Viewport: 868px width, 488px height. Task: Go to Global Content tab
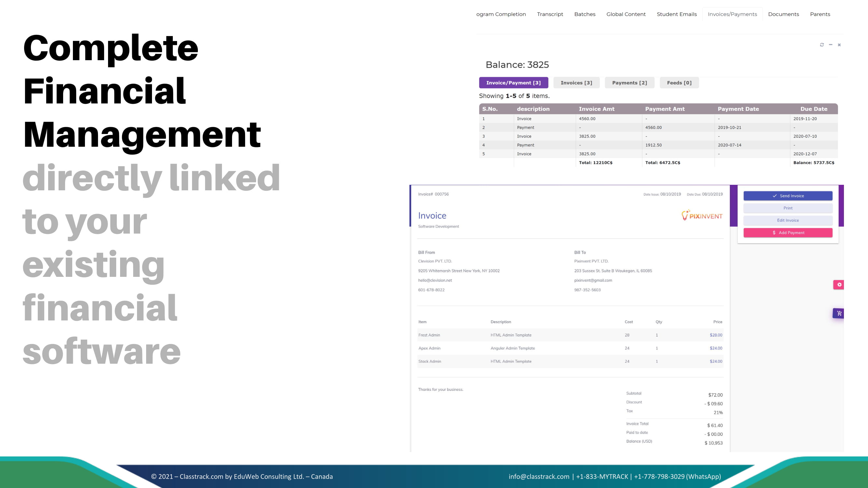(626, 14)
